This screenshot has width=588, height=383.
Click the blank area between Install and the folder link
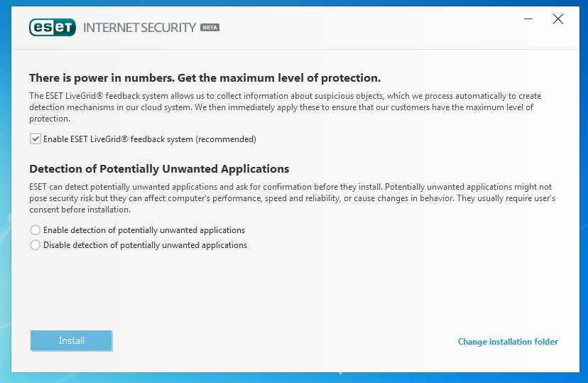pyautogui.click(x=284, y=341)
